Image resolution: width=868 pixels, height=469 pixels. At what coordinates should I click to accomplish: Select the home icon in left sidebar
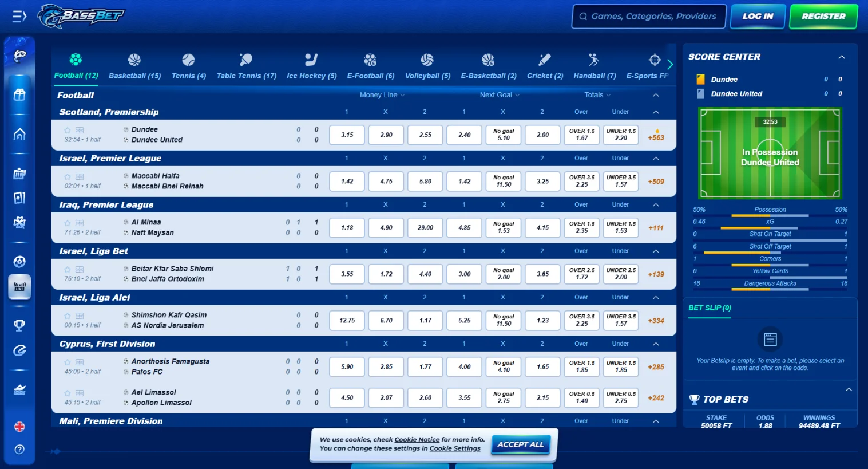pos(19,133)
